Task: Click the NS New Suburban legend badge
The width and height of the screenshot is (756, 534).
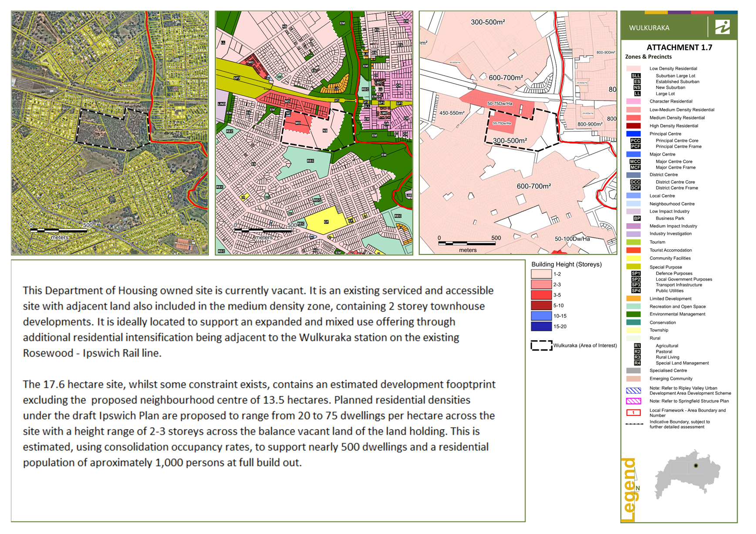Action: tap(636, 87)
